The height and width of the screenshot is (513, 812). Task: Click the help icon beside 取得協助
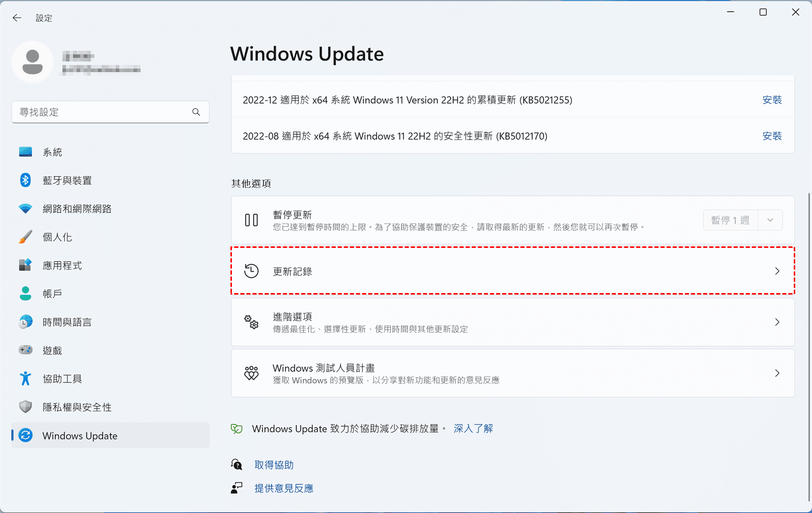[236, 465]
